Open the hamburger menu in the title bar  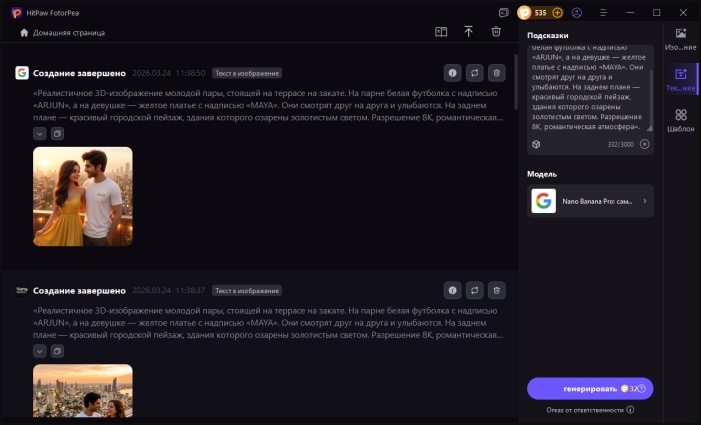click(602, 13)
